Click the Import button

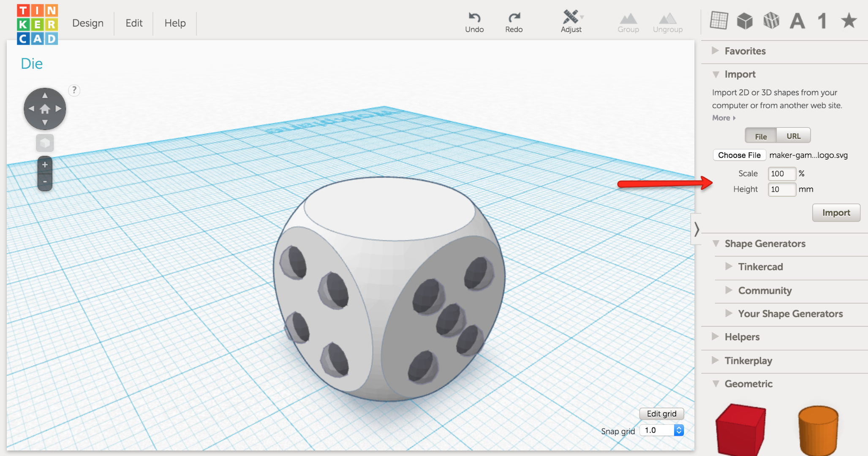tap(835, 212)
